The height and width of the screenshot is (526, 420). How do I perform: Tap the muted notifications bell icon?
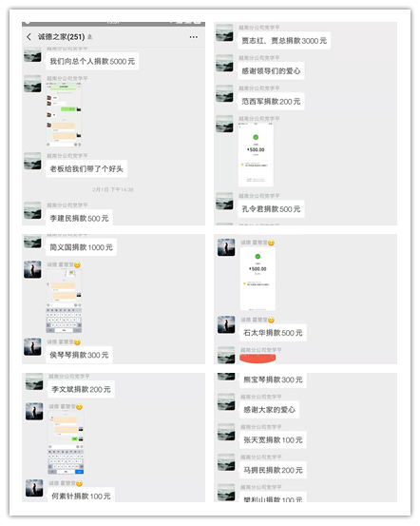coord(89,37)
